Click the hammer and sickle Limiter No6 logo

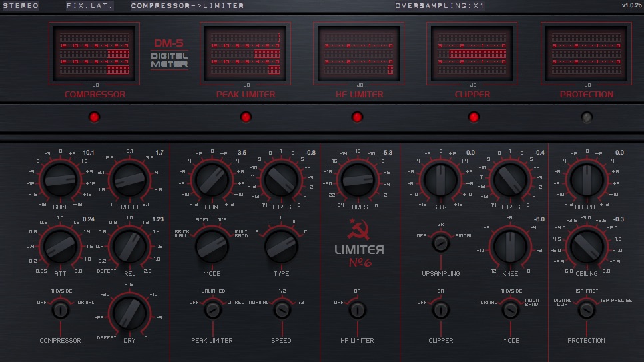coord(359,243)
